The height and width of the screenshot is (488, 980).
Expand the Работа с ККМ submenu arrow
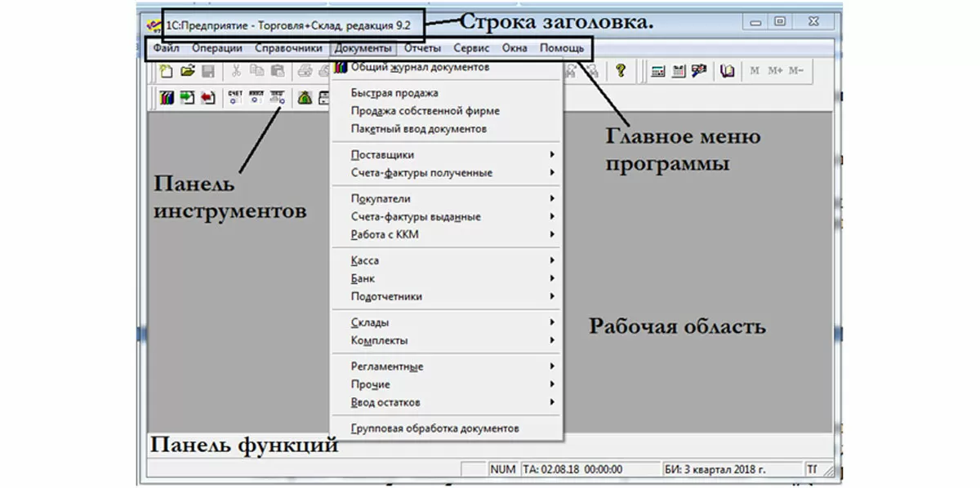(552, 234)
